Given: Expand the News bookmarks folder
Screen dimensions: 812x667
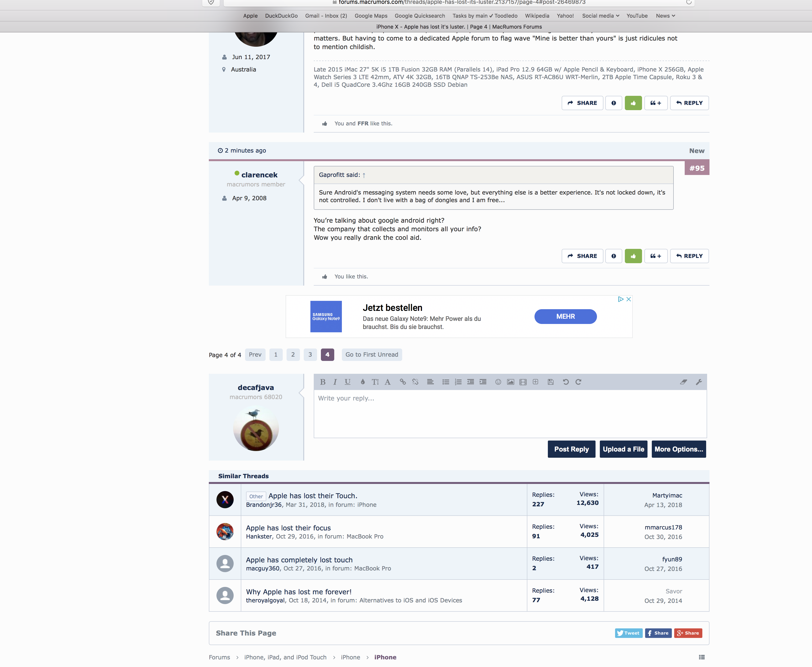Looking at the screenshot, I should 665,16.
